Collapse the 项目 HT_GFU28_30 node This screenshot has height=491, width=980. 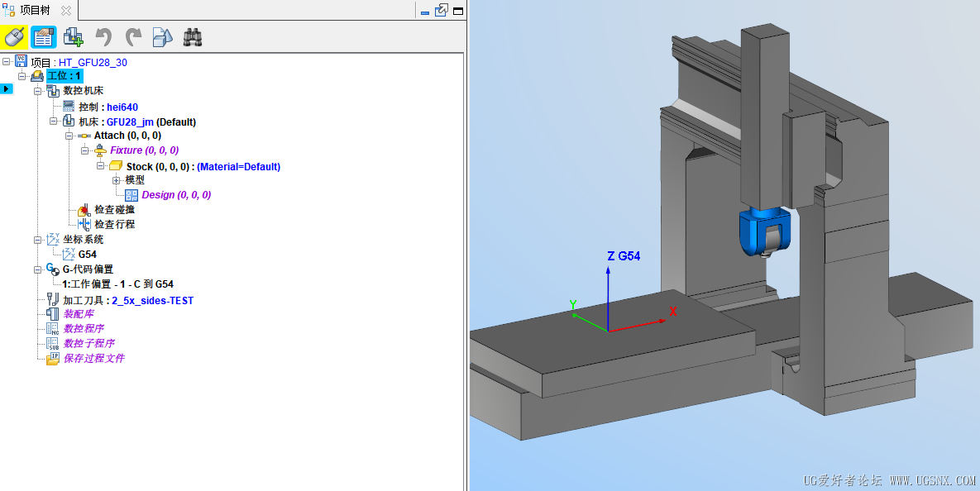coord(7,61)
